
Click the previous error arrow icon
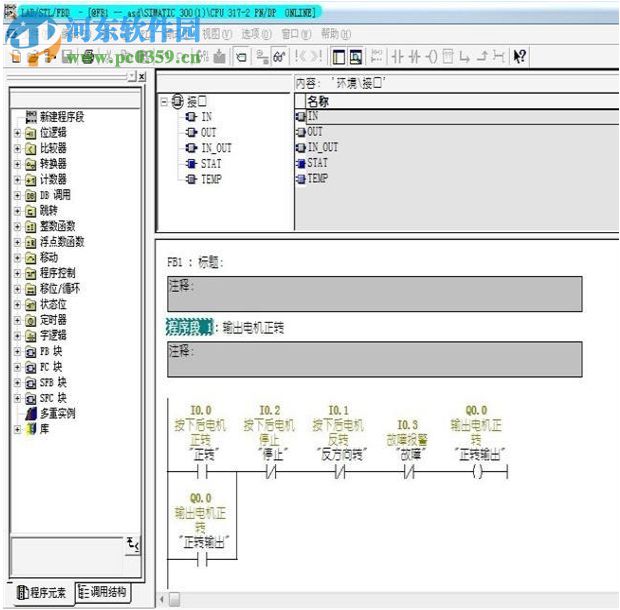(x=301, y=57)
